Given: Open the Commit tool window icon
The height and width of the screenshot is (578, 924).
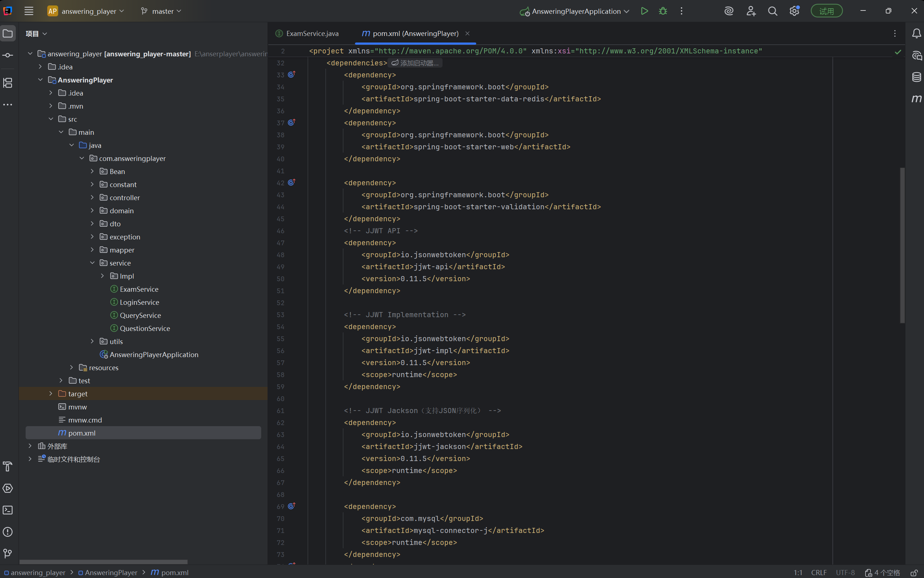Looking at the screenshot, I should tap(8, 56).
